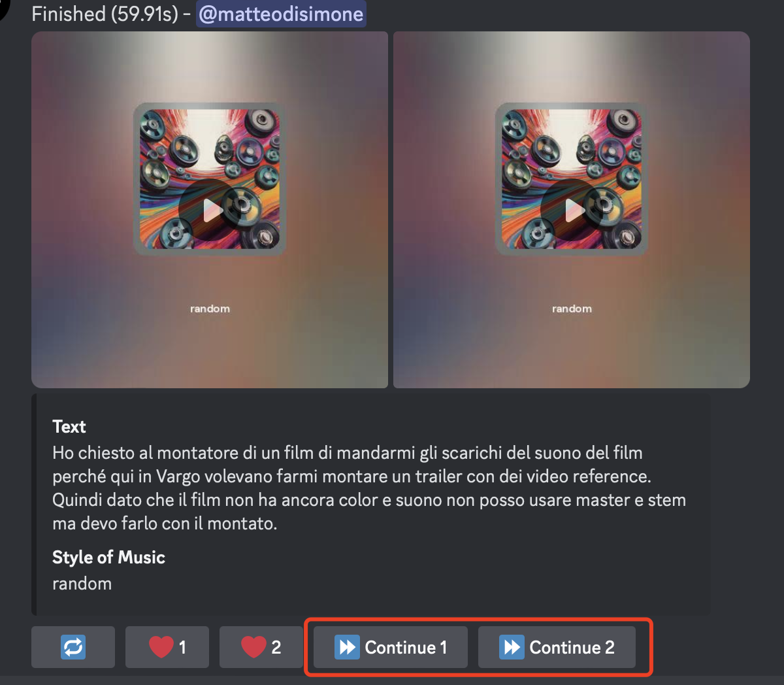Click the 'random' caption under right cover
The image size is (784, 685).
coord(572,309)
